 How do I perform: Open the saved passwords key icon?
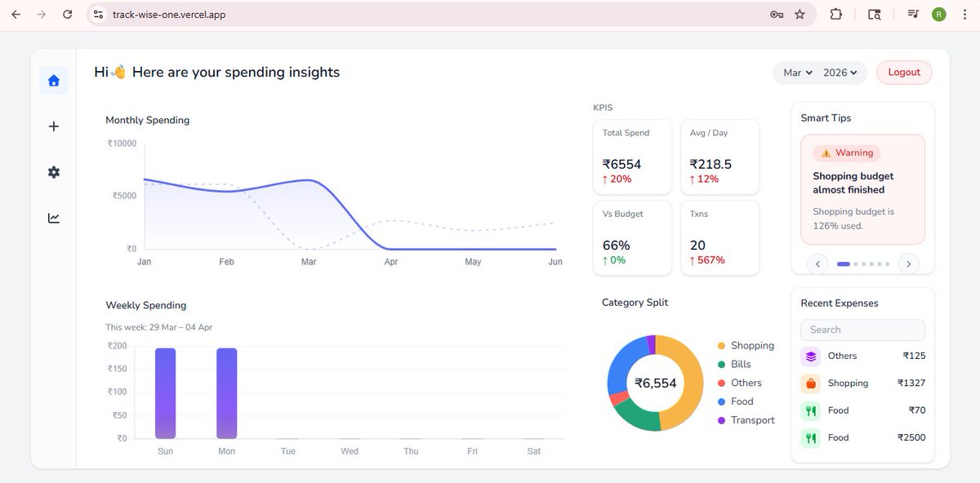[777, 14]
